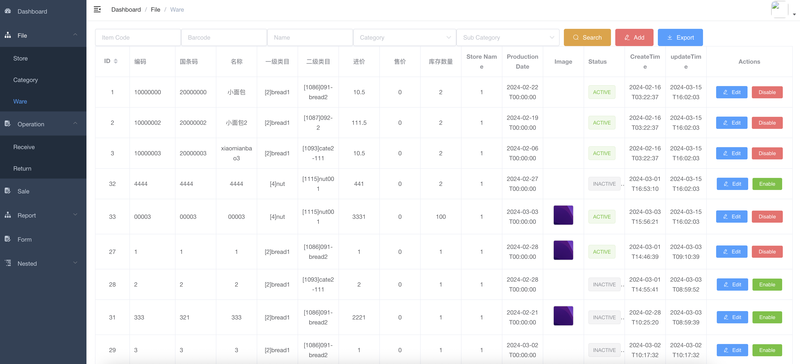Click the File tree icon in sidebar

point(8,35)
